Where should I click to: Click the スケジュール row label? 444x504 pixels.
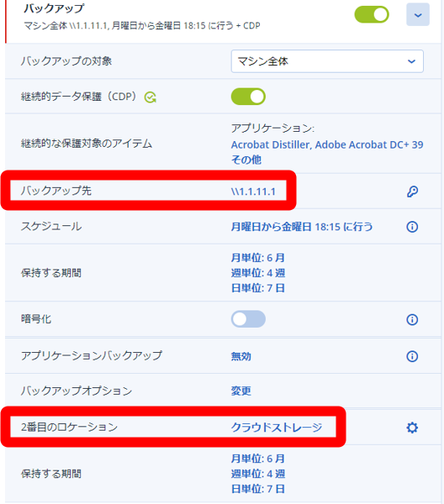click(51, 226)
